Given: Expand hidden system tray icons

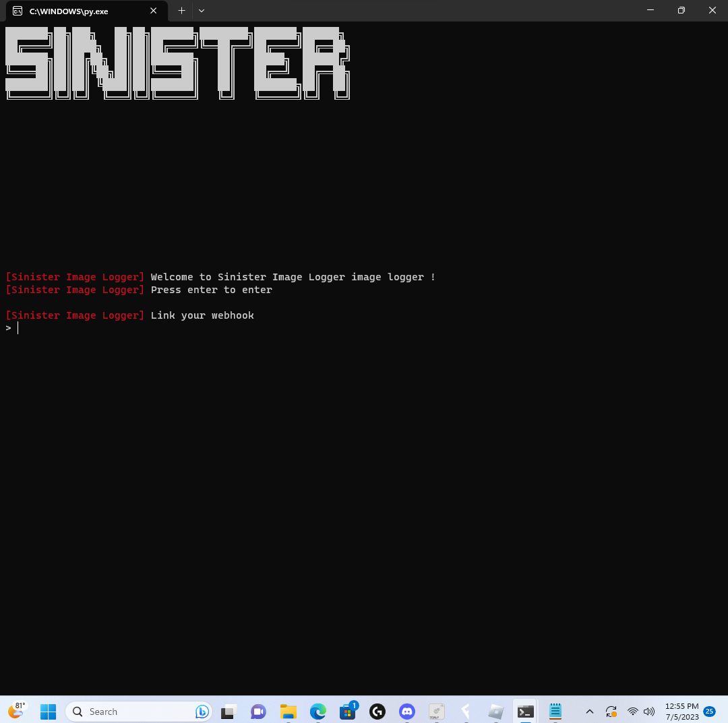Looking at the screenshot, I should pyautogui.click(x=589, y=711).
